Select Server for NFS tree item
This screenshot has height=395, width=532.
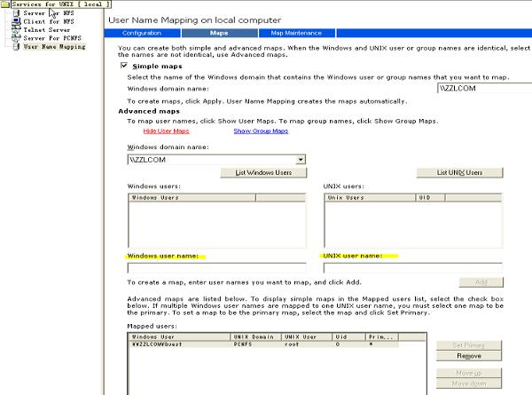49,13
